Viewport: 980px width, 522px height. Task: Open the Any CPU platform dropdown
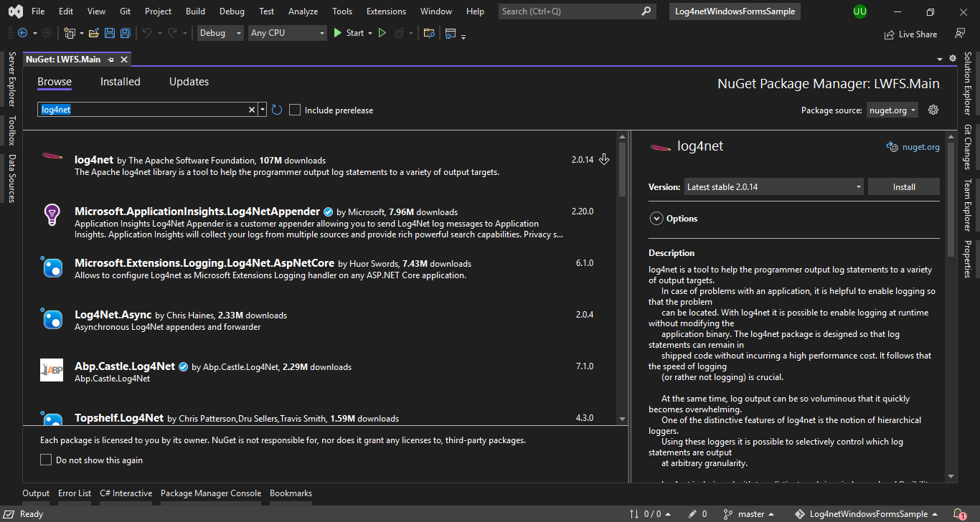(288, 33)
